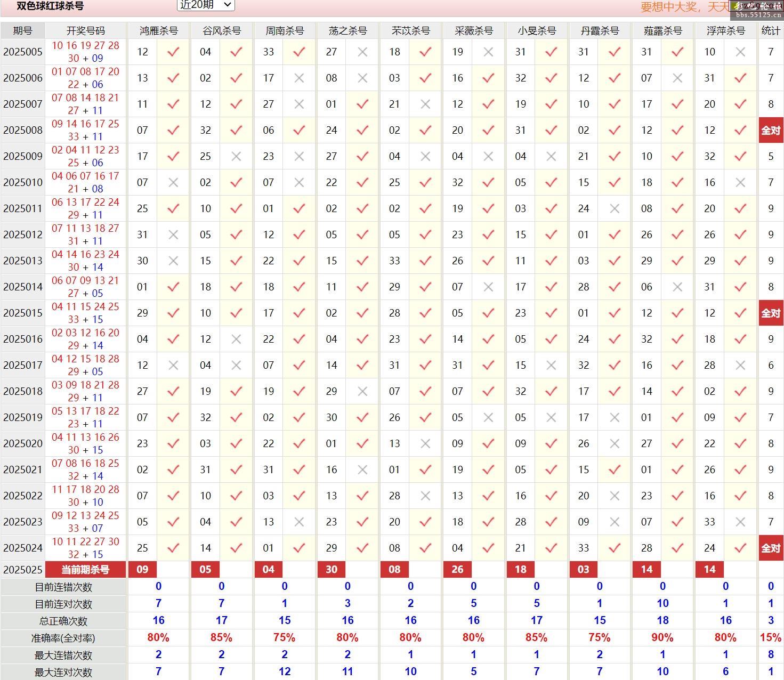Click 芣苡 current kill number 08
Viewport: 784px width, 680px height.
tap(394, 570)
